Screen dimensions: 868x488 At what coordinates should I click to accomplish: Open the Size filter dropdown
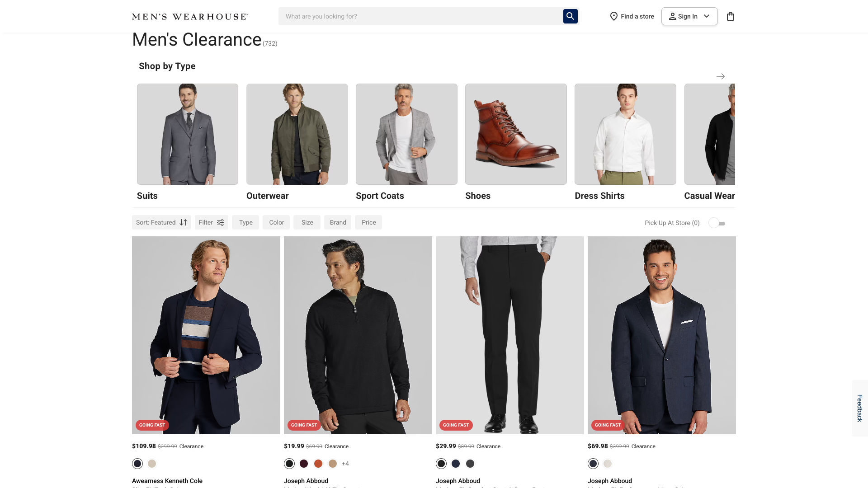[x=307, y=222]
